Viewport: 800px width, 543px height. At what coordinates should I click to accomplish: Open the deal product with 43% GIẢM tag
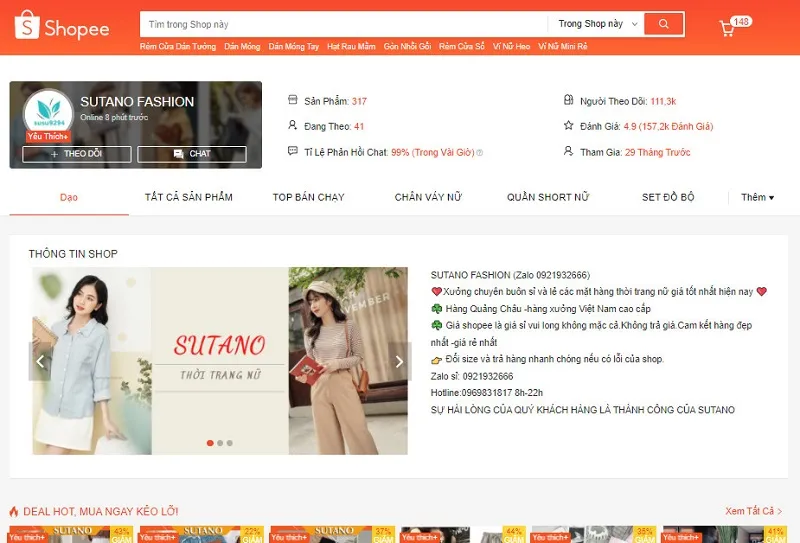[71, 534]
